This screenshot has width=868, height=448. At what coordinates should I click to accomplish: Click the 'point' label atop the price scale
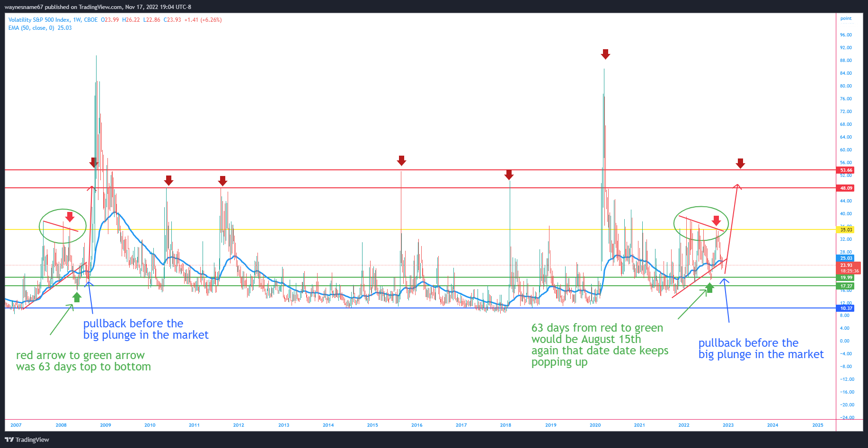tap(846, 18)
